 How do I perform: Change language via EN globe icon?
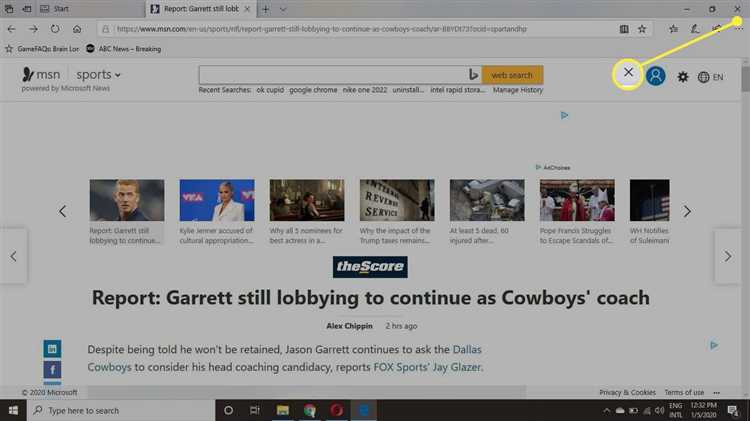(710, 77)
